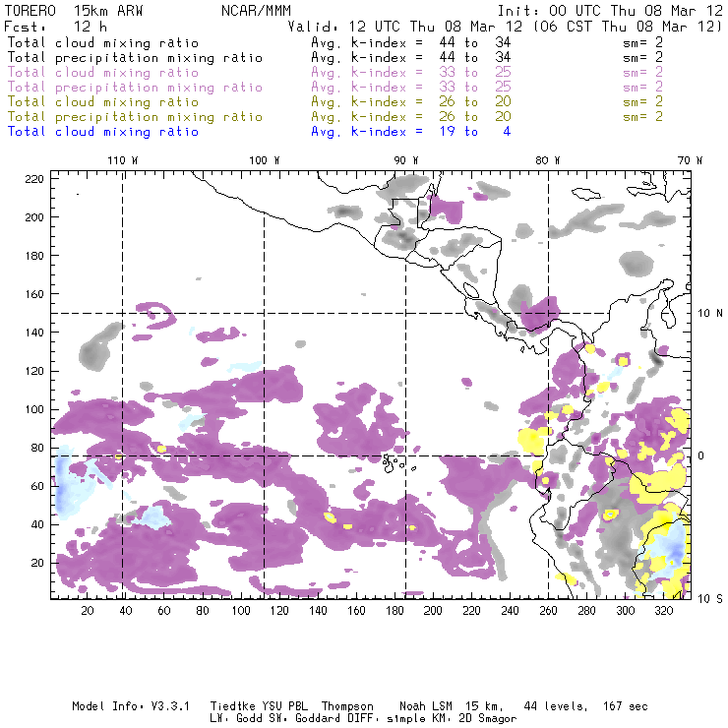This screenshot has height=728, width=728.
Task: Select the 'Tiedtke YSU PBL' model text
Action: point(259,706)
